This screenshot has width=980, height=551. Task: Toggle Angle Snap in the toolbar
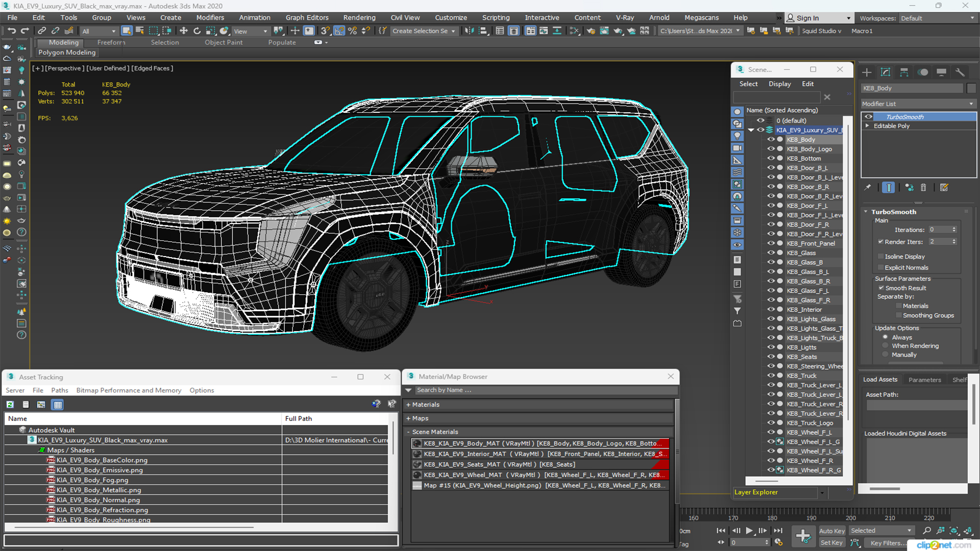339,31
